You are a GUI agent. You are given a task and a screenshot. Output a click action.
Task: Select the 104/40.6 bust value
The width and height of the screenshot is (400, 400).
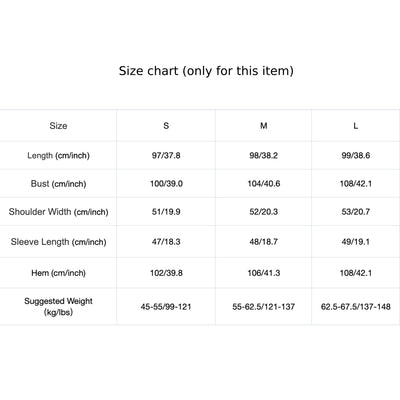[x=264, y=184]
